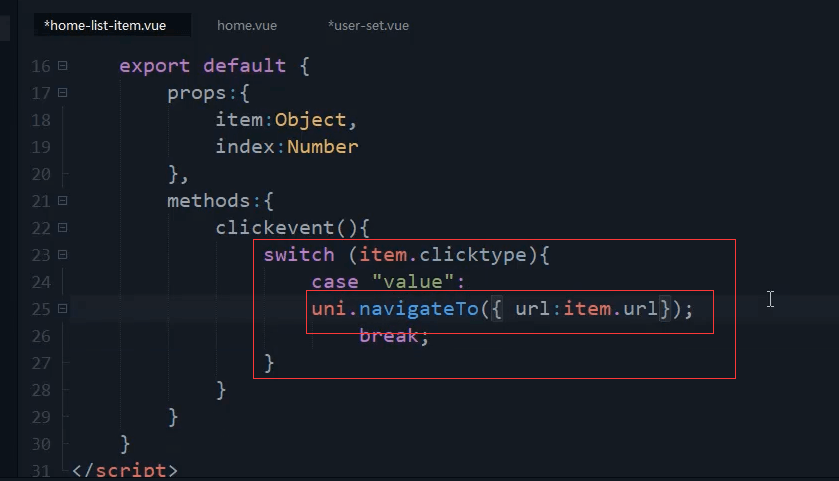The image size is (839, 481).
Task: Open the user-set.vue tab
Action: (x=368, y=25)
